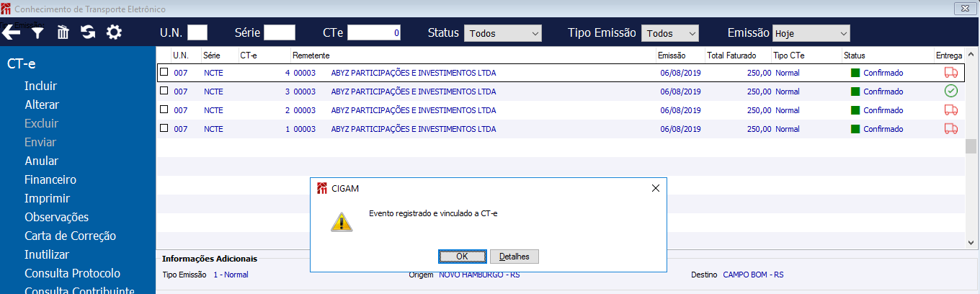The image size is (980, 294).
Task: Click the green Confirmado status for CT-e 3
Action: (877, 92)
